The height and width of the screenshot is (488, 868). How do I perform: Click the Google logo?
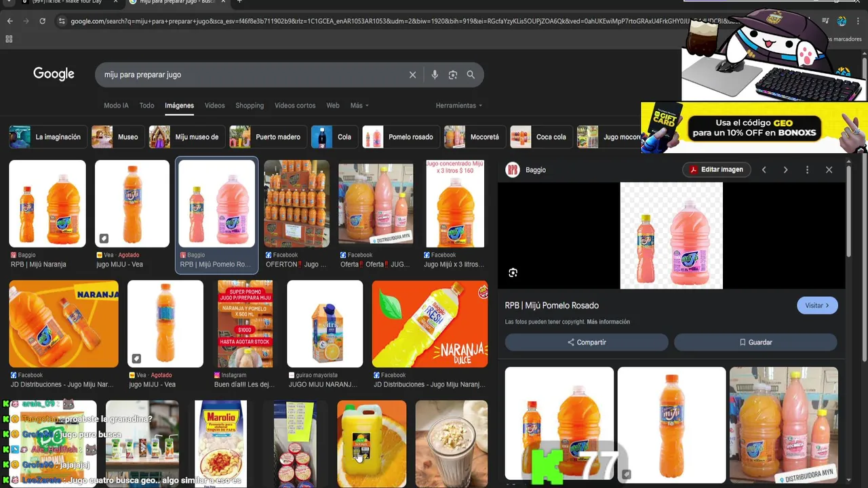click(x=54, y=74)
